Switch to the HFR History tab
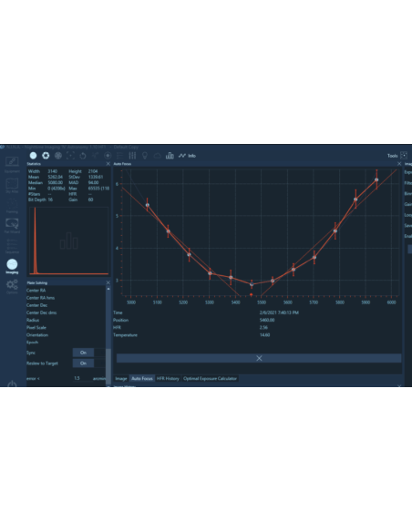 (x=168, y=378)
